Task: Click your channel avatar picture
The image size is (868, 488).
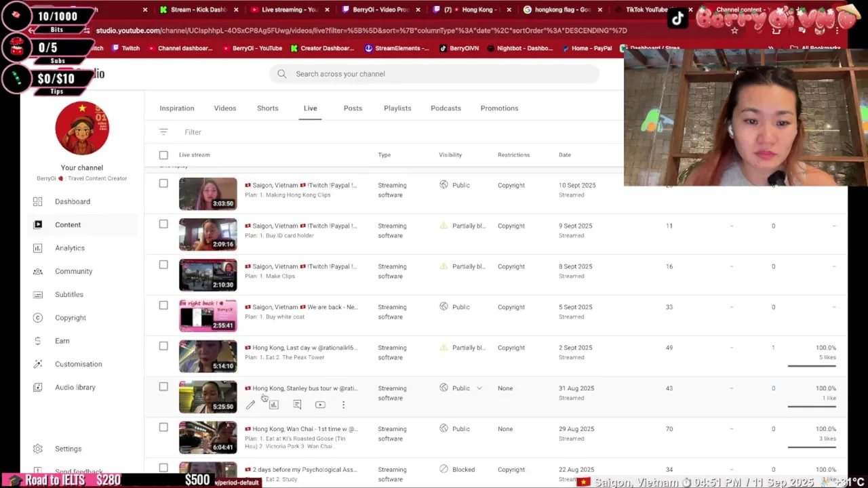Action: (82, 129)
